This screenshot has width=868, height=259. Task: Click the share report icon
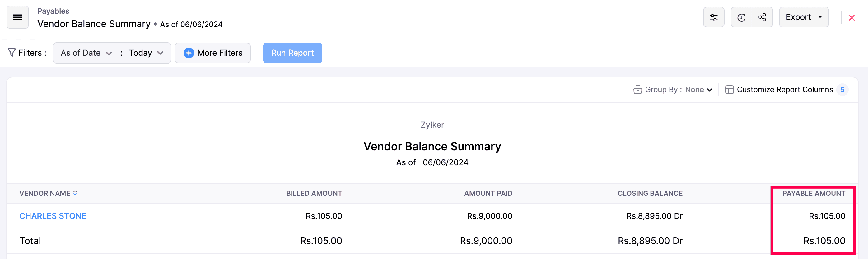click(x=762, y=17)
